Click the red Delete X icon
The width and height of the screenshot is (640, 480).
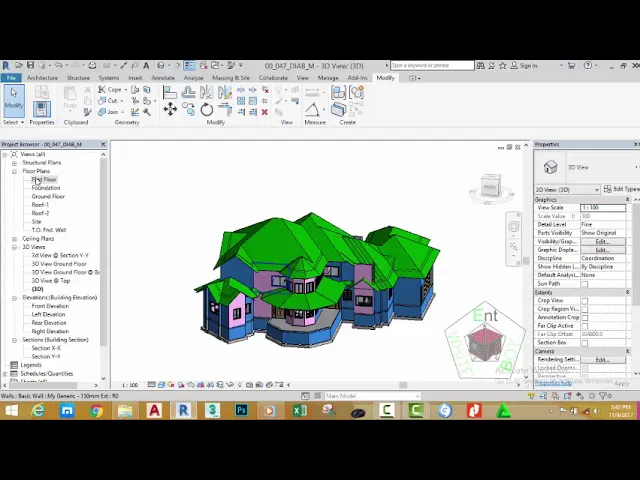point(264,112)
